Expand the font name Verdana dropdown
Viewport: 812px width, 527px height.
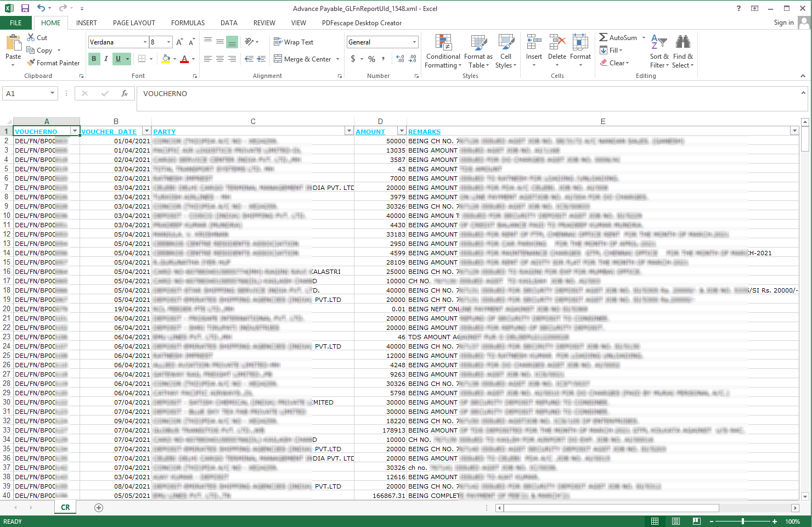pos(145,42)
